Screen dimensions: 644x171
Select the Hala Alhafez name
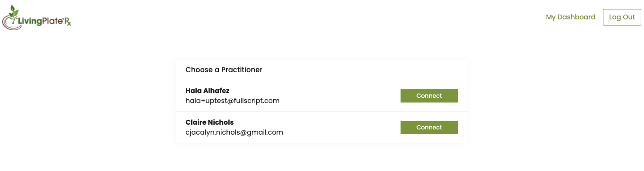coord(207,91)
